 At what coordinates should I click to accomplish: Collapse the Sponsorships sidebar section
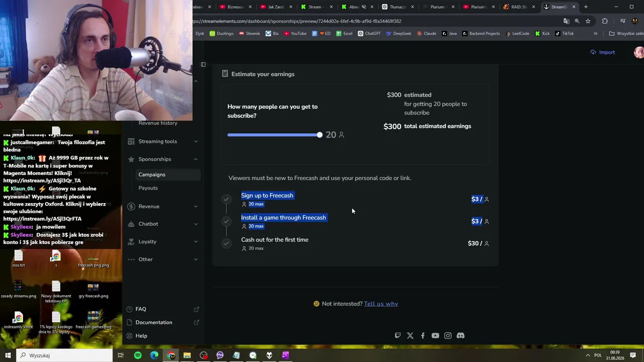pos(163,159)
